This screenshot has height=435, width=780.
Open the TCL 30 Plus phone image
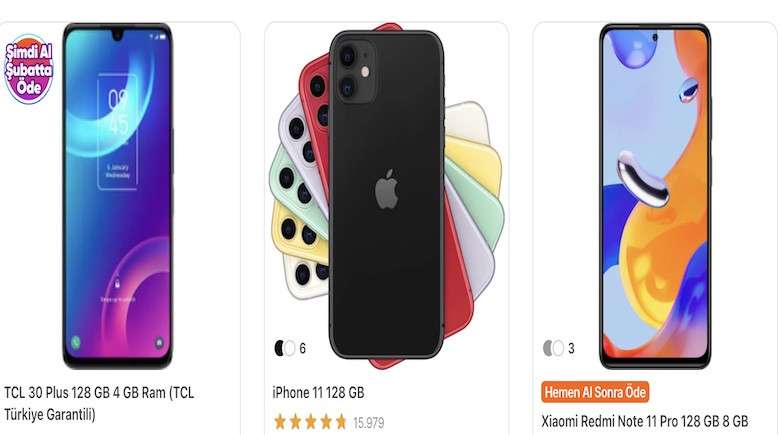click(117, 196)
